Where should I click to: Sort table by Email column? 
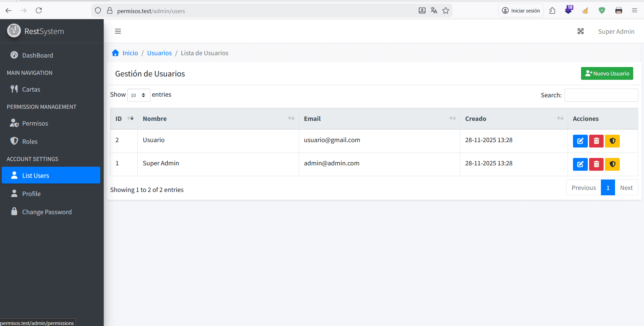coord(379,119)
